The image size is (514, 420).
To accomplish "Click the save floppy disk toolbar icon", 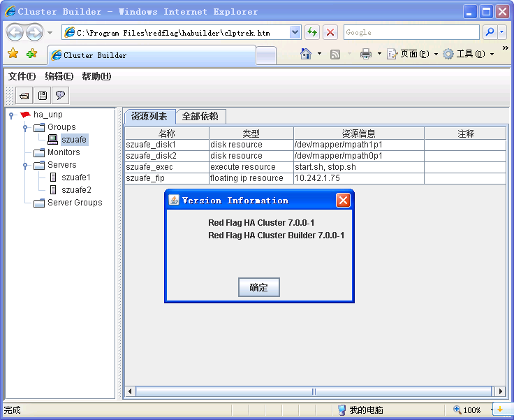I will point(43,96).
